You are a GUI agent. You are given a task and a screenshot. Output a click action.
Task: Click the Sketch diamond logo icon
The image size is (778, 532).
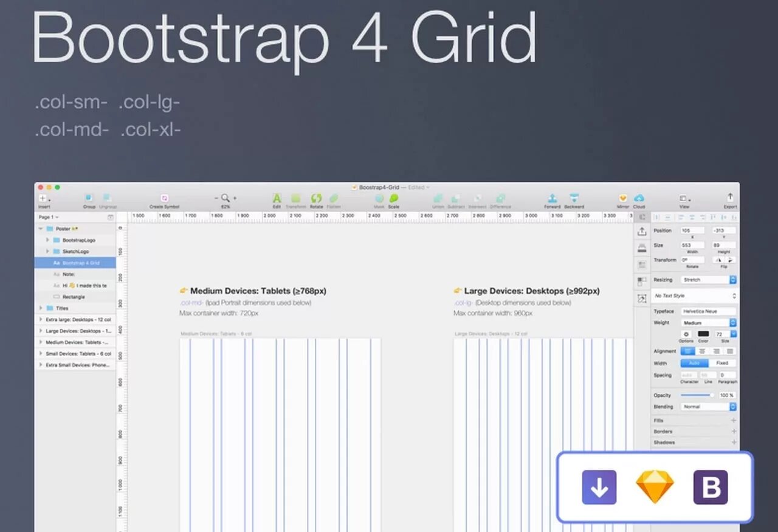(x=655, y=488)
